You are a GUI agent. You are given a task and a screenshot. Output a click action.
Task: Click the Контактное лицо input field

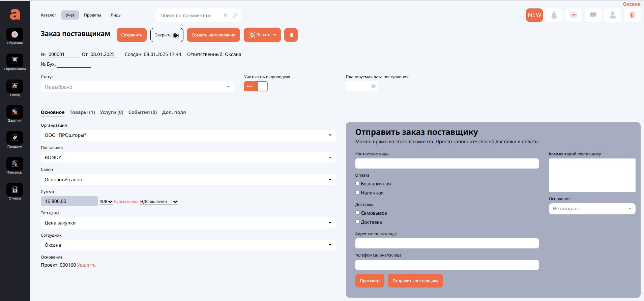pyautogui.click(x=447, y=163)
